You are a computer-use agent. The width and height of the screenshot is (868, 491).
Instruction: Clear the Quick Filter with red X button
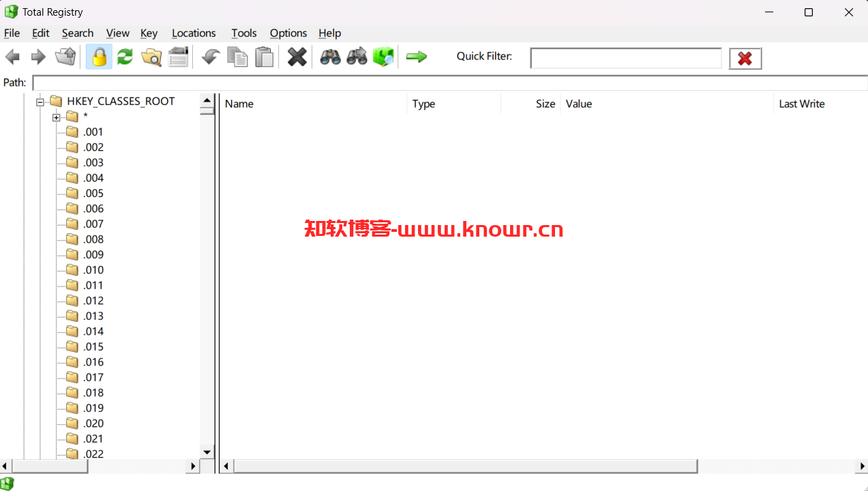click(745, 59)
